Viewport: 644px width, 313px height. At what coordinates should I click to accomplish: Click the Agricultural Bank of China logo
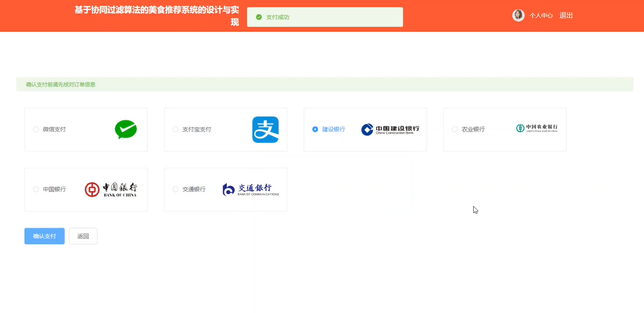(x=537, y=128)
